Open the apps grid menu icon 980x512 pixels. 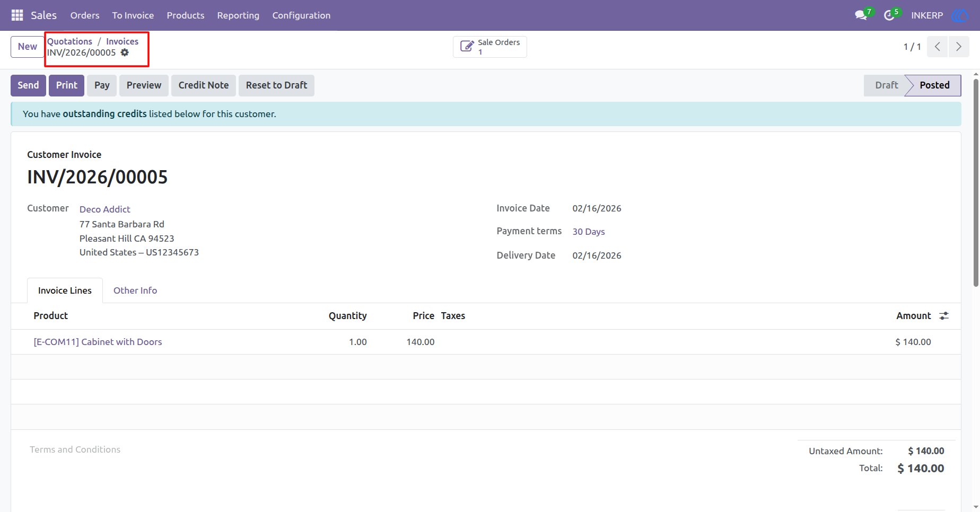coord(17,15)
